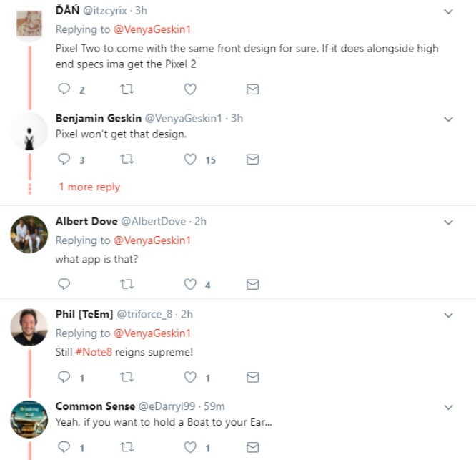Open the #Note8 hashtag link

point(94,352)
